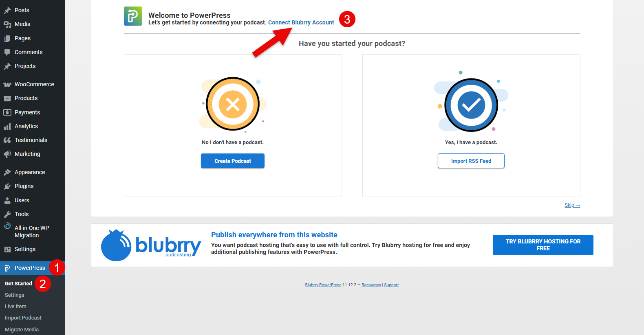The height and width of the screenshot is (335, 644).
Task: Open Import Podcast submenu entry
Action: [23, 318]
